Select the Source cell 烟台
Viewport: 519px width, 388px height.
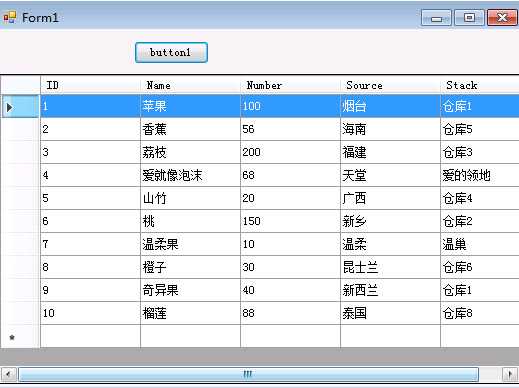390,106
